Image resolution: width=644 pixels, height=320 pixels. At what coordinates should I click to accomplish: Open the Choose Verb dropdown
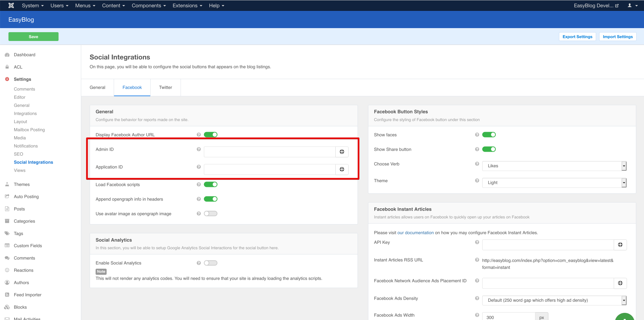tap(554, 166)
